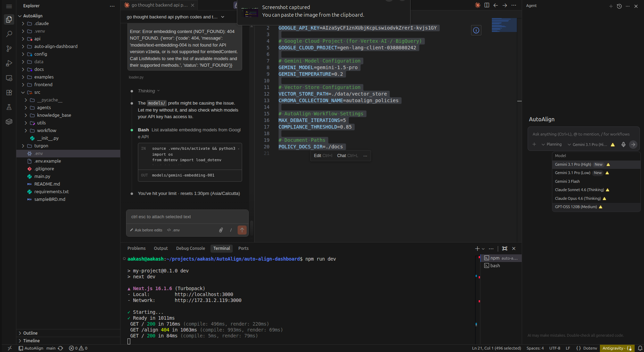Click the attach file paperclip icon
This screenshot has width=644, height=352.
click(x=221, y=230)
